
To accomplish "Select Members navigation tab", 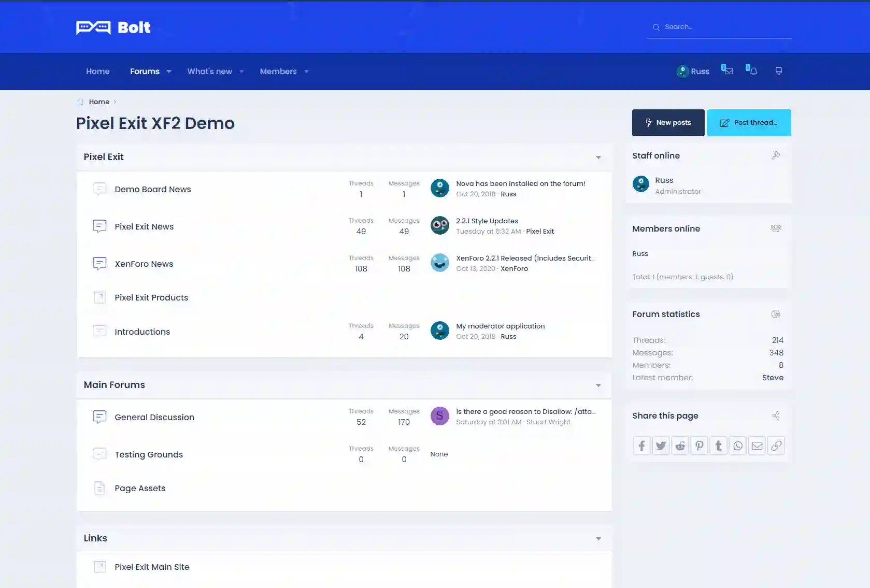I will click(x=278, y=71).
